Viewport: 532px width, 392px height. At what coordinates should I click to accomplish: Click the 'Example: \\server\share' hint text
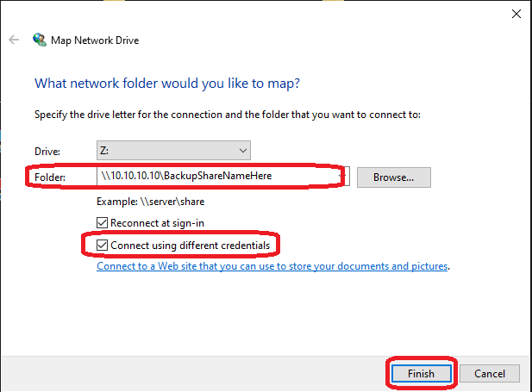[x=151, y=202]
